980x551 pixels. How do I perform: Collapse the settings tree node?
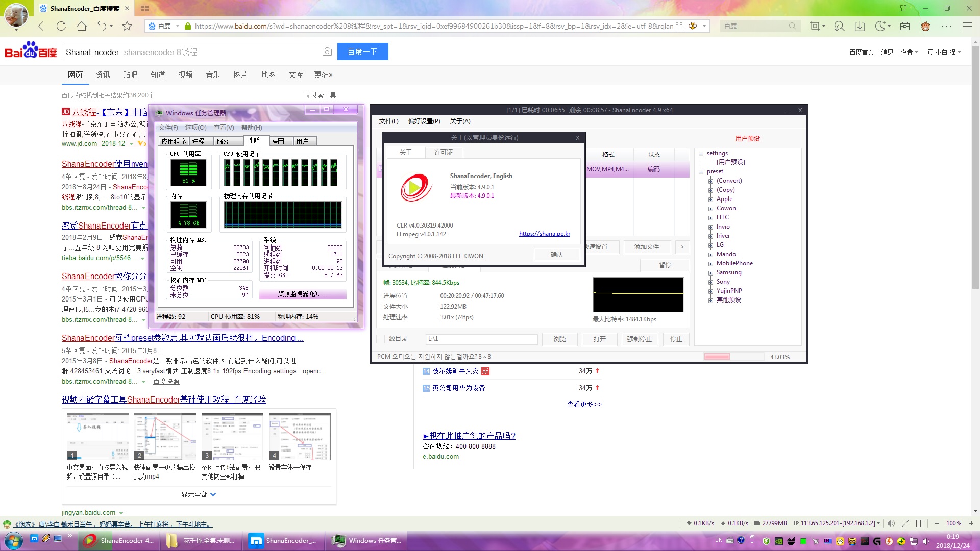pos(701,154)
